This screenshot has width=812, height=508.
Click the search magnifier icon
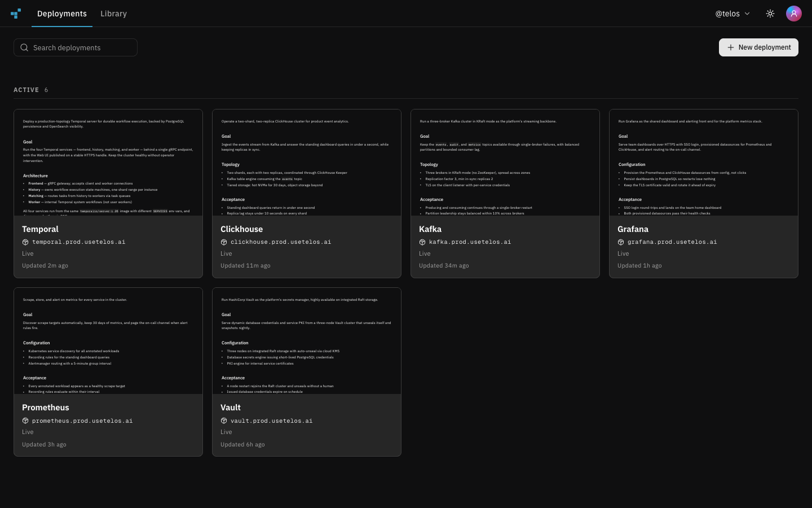point(24,47)
